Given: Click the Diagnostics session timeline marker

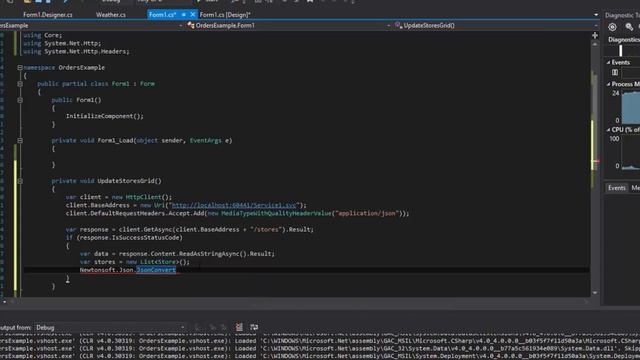Looking at the screenshot, I should 620,51.
